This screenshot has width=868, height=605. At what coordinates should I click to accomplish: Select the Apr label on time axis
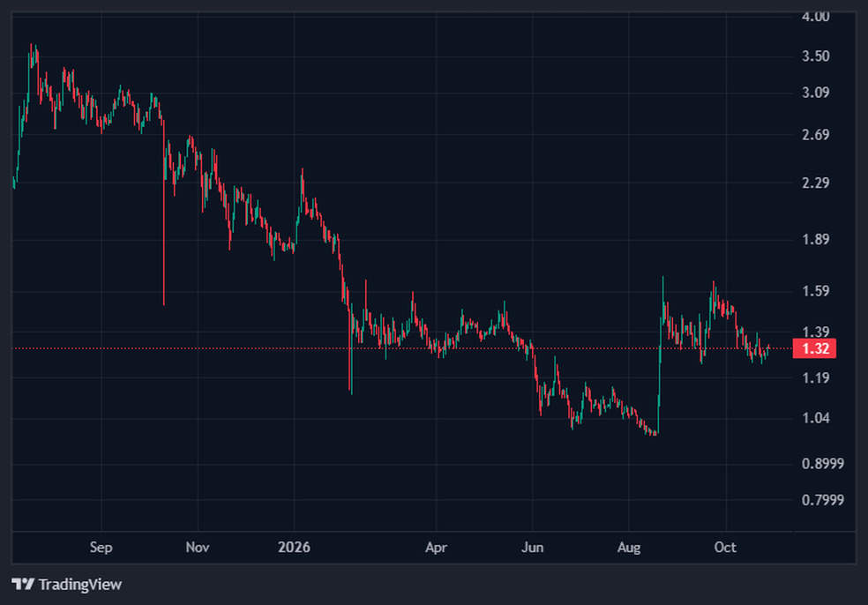pos(436,548)
